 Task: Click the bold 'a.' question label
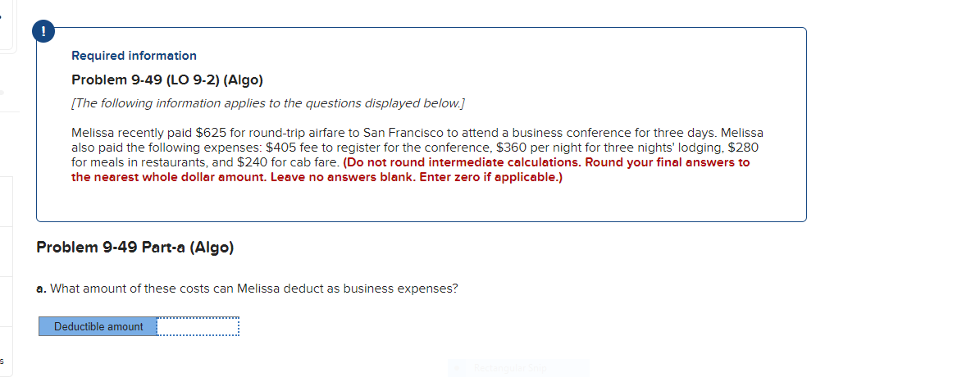(41, 289)
